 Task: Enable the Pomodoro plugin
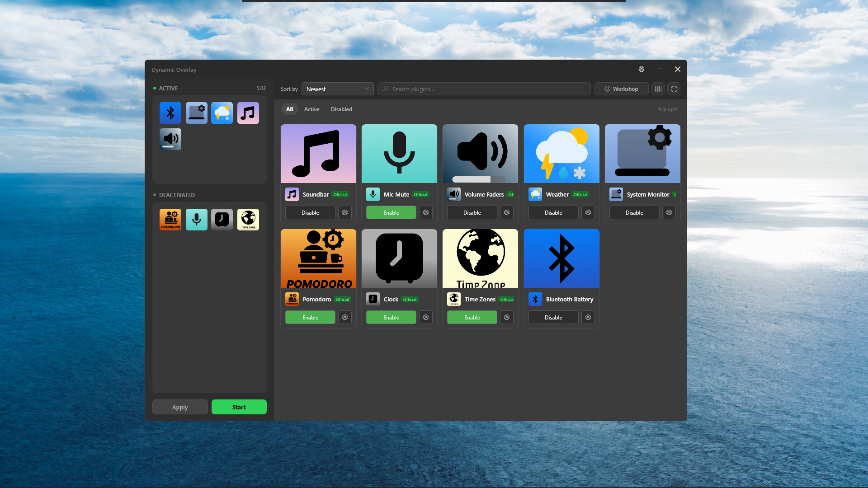310,317
